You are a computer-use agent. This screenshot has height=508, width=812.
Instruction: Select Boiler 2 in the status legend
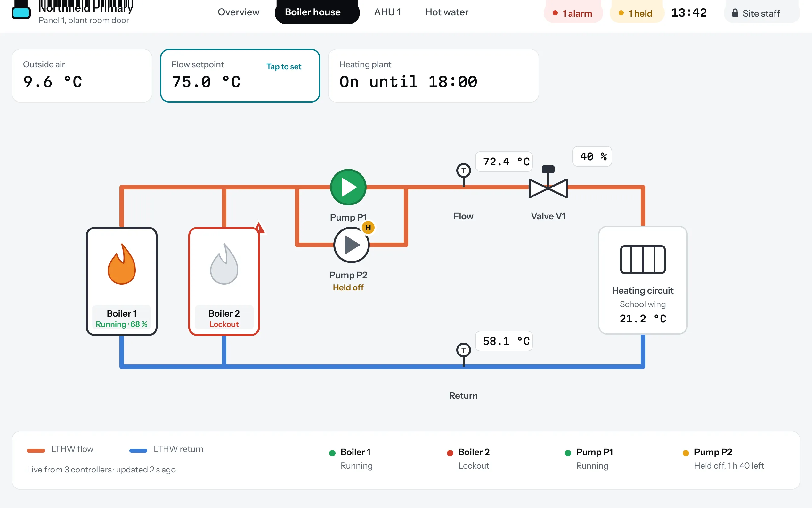click(468, 459)
